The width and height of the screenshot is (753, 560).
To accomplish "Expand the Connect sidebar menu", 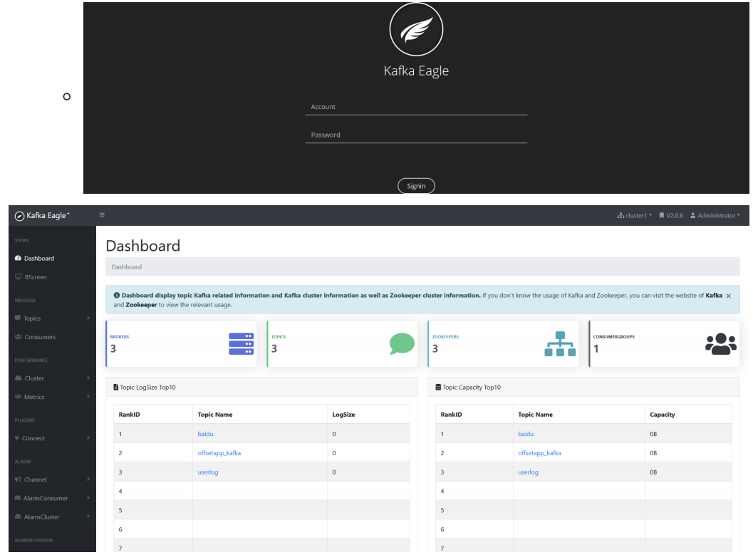I will (x=52, y=438).
